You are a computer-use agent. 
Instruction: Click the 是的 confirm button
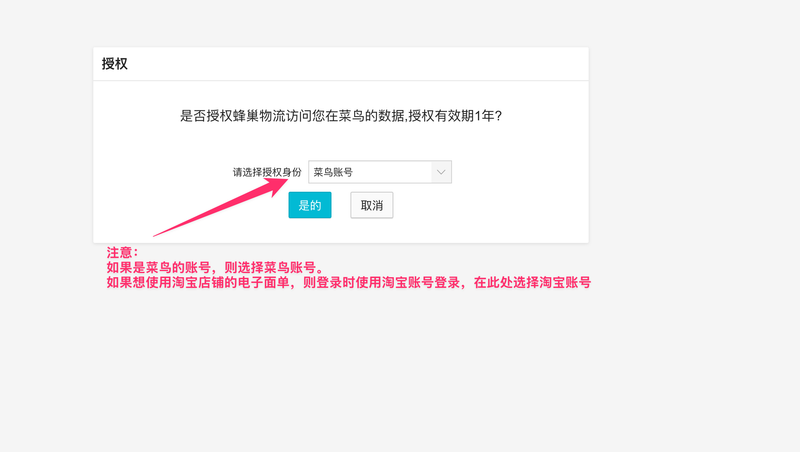(x=310, y=205)
